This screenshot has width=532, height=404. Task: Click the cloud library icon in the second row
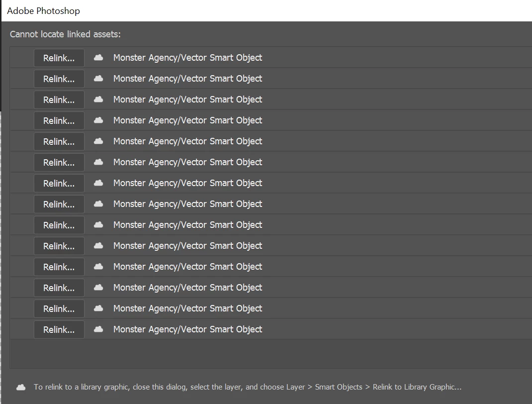tap(98, 79)
